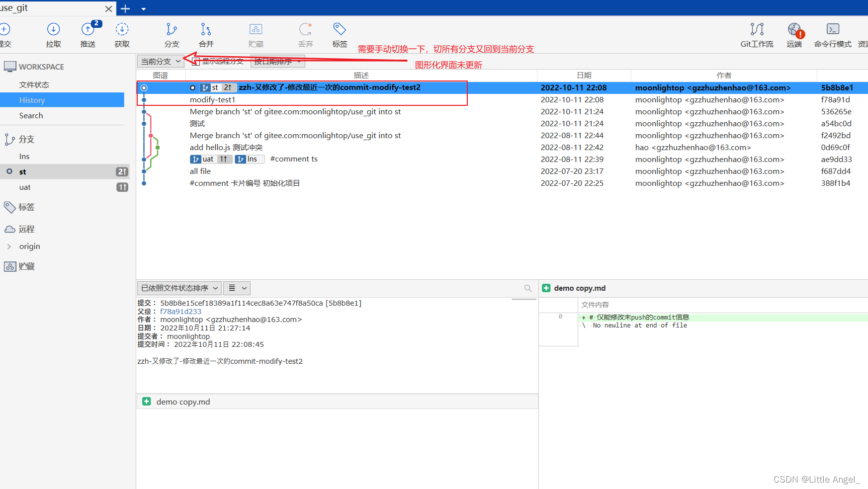Open the 当前分支 branch filter dropdown

click(161, 61)
